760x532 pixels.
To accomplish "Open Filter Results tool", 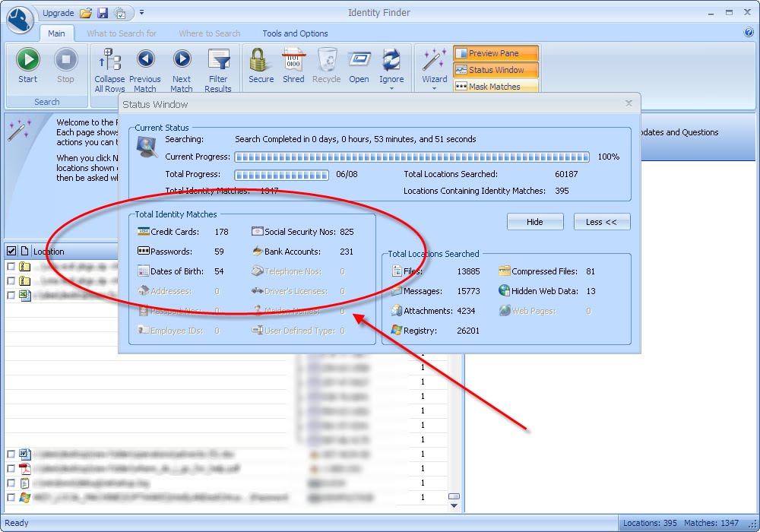I will tap(218, 70).
